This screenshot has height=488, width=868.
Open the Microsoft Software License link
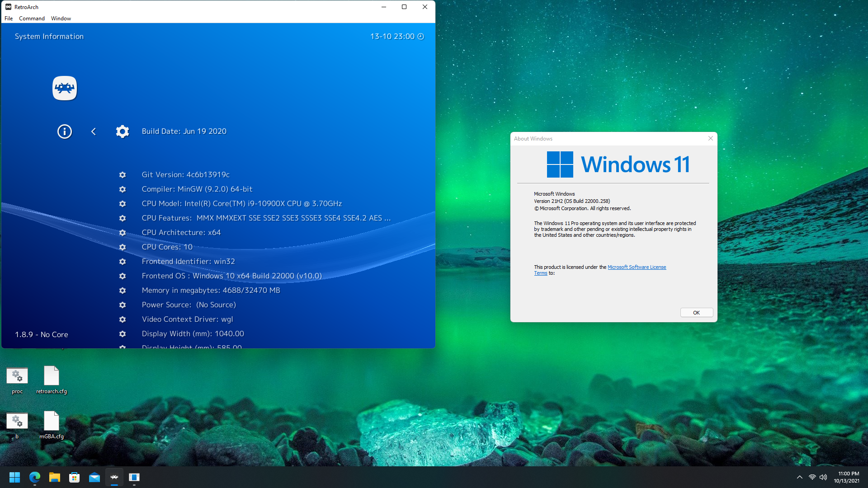point(637,267)
